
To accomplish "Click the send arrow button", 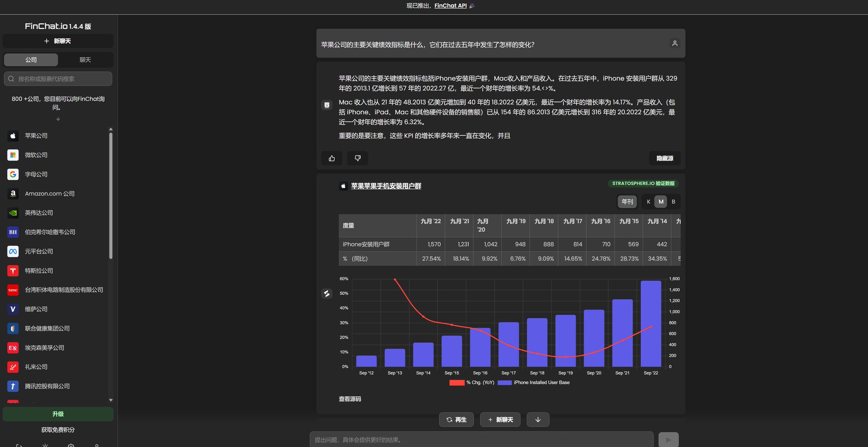I will (668, 440).
